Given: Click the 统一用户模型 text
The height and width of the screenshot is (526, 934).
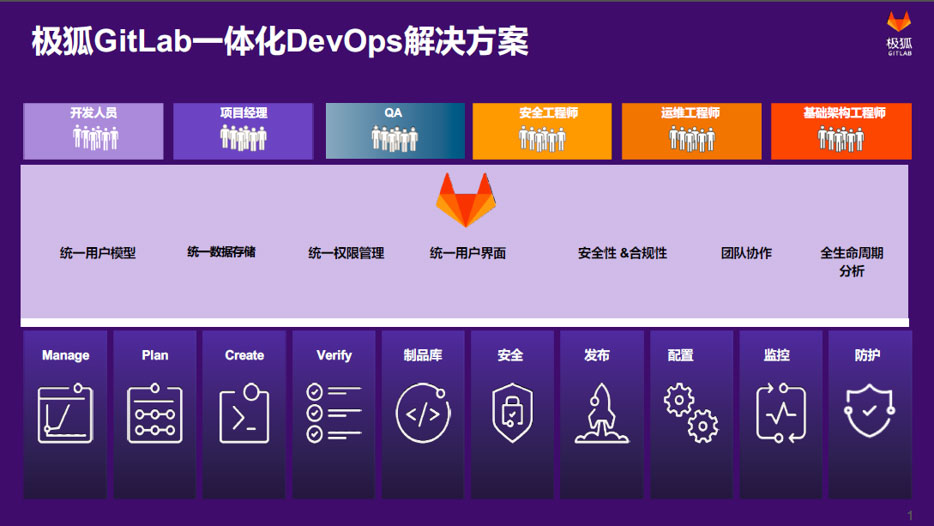Looking at the screenshot, I should [x=98, y=253].
